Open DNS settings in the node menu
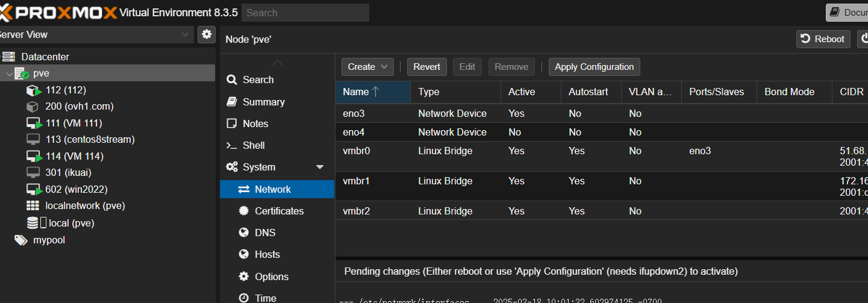This screenshot has width=868, height=303. click(x=265, y=233)
